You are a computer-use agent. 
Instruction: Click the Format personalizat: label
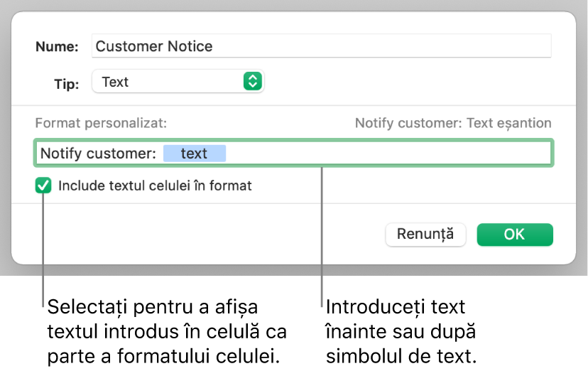(x=101, y=123)
